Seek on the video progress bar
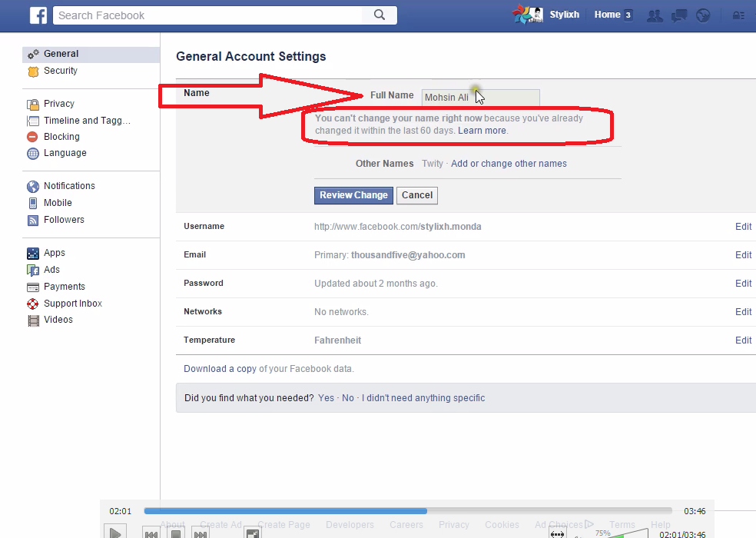756x538 pixels. (408, 511)
